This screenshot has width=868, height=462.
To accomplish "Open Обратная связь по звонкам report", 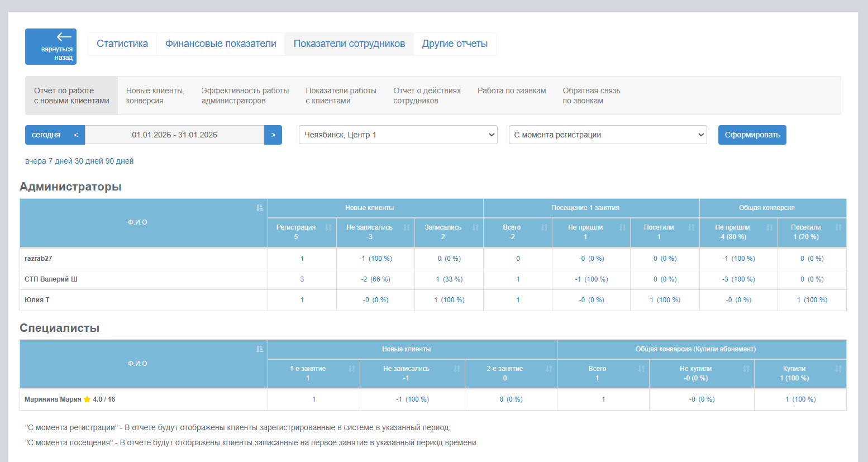I will point(591,96).
